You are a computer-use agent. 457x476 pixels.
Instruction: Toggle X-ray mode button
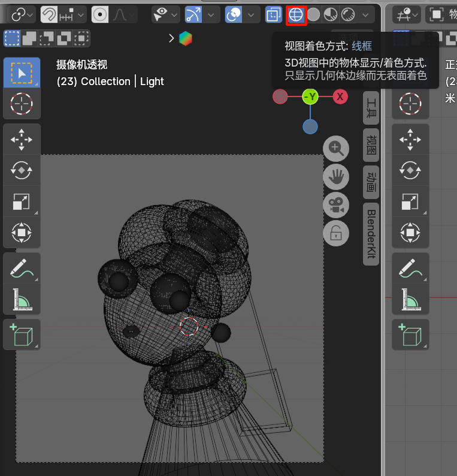[x=273, y=15]
